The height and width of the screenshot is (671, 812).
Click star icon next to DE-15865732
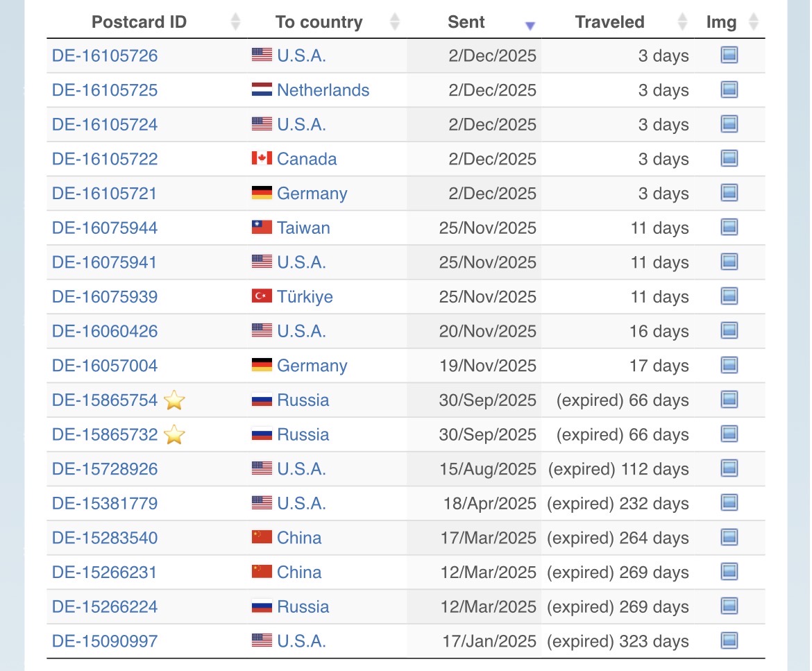[174, 435]
